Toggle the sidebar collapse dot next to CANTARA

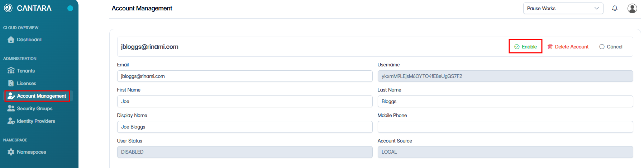click(70, 8)
